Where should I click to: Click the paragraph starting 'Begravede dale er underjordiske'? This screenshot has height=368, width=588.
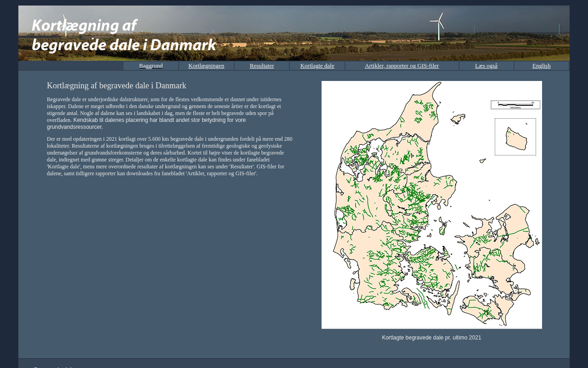tap(164, 106)
